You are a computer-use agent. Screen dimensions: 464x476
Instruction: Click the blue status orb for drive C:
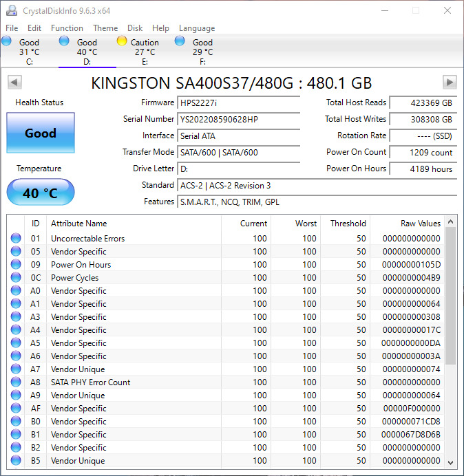pyautogui.click(x=7, y=41)
